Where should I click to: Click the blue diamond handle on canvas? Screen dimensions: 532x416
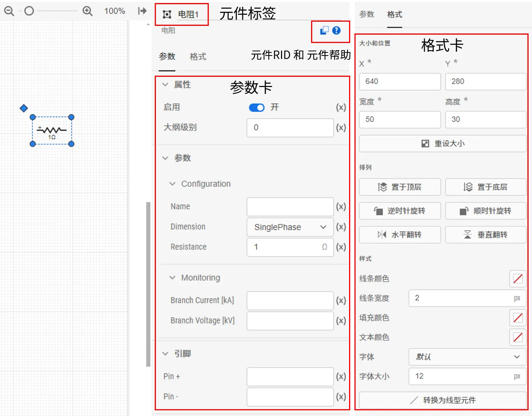pyautogui.click(x=24, y=108)
